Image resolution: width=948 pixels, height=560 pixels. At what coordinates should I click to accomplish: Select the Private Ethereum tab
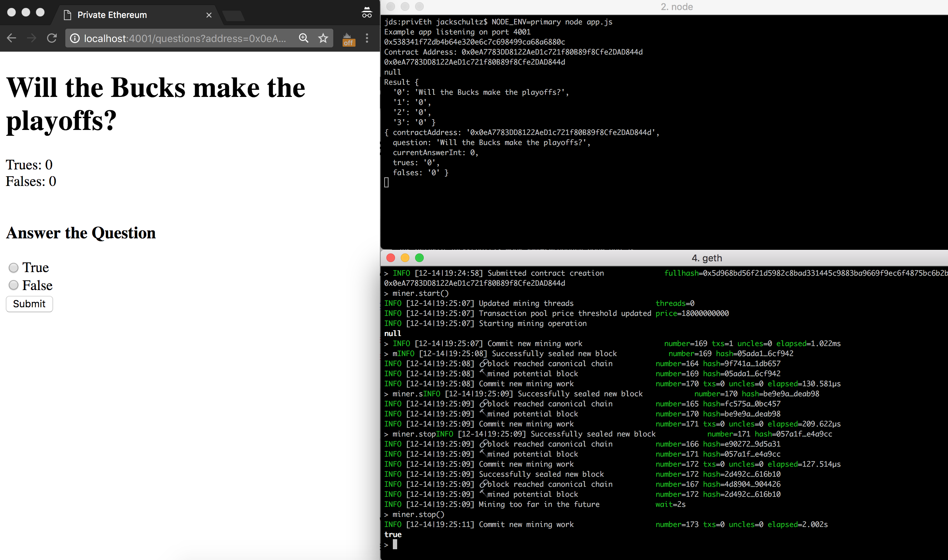tap(112, 15)
